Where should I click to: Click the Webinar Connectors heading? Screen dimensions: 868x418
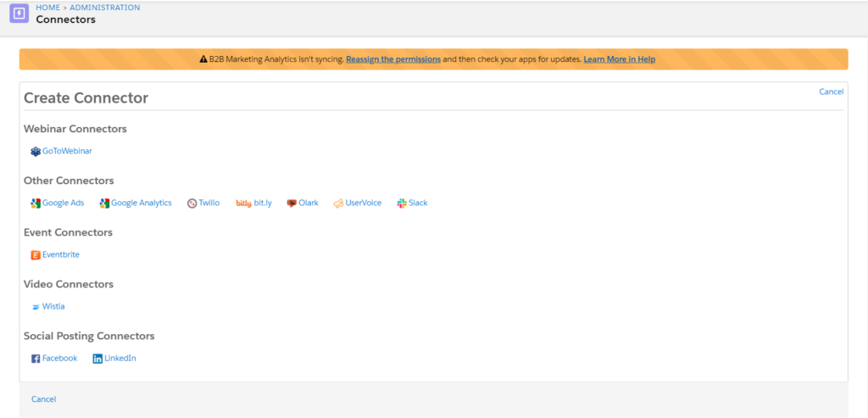pyautogui.click(x=75, y=129)
